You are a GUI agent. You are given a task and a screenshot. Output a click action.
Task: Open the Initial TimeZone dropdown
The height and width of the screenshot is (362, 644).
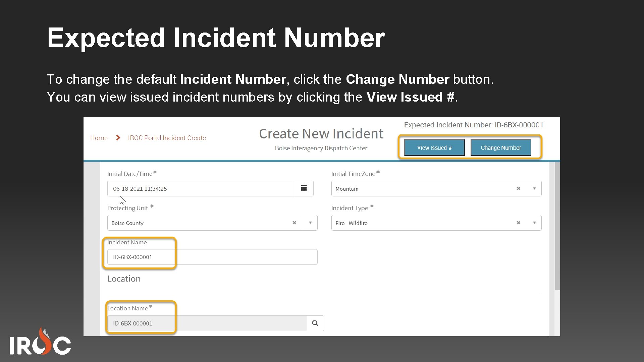coord(535,188)
